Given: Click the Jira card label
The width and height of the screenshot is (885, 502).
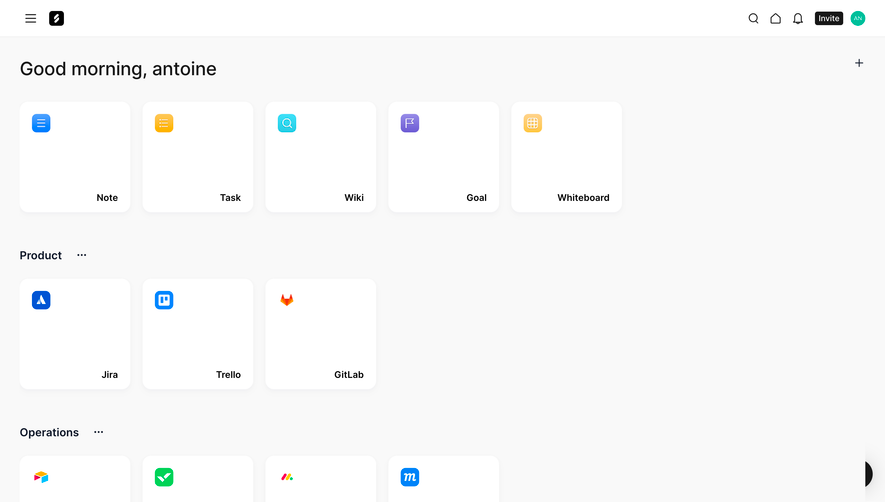Looking at the screenshot, I should pos(109,374).
